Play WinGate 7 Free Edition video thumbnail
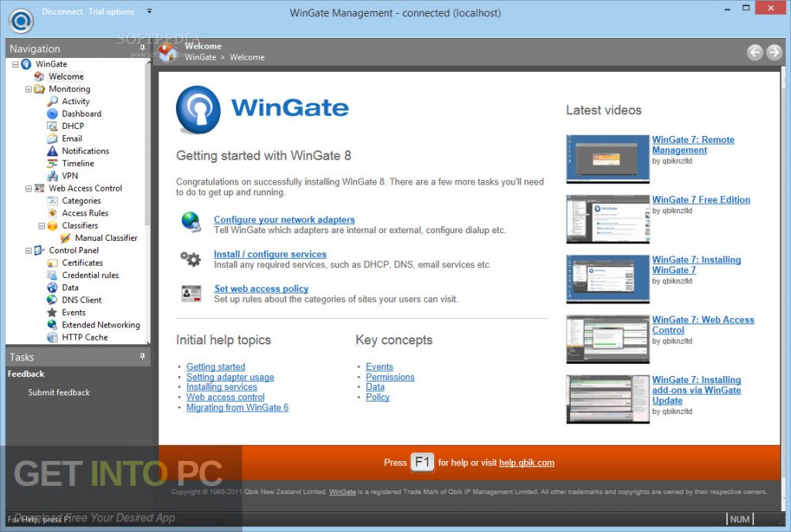 coord(608,219)
